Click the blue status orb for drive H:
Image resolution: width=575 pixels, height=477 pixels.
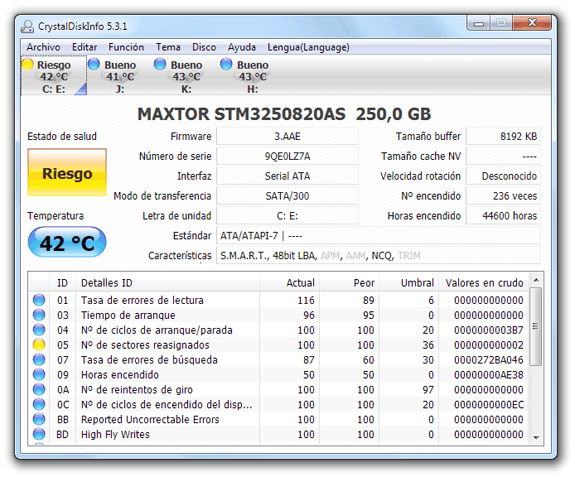pos(226,64)
